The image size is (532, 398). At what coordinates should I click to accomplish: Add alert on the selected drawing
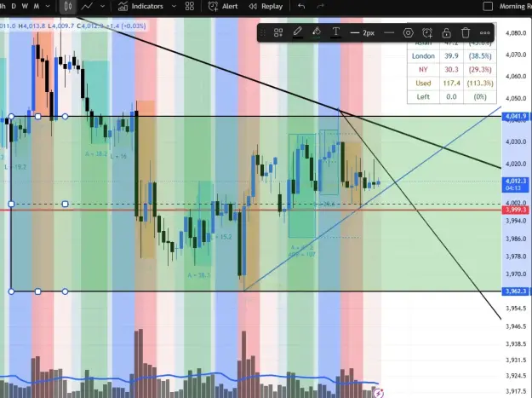[427, 33]
